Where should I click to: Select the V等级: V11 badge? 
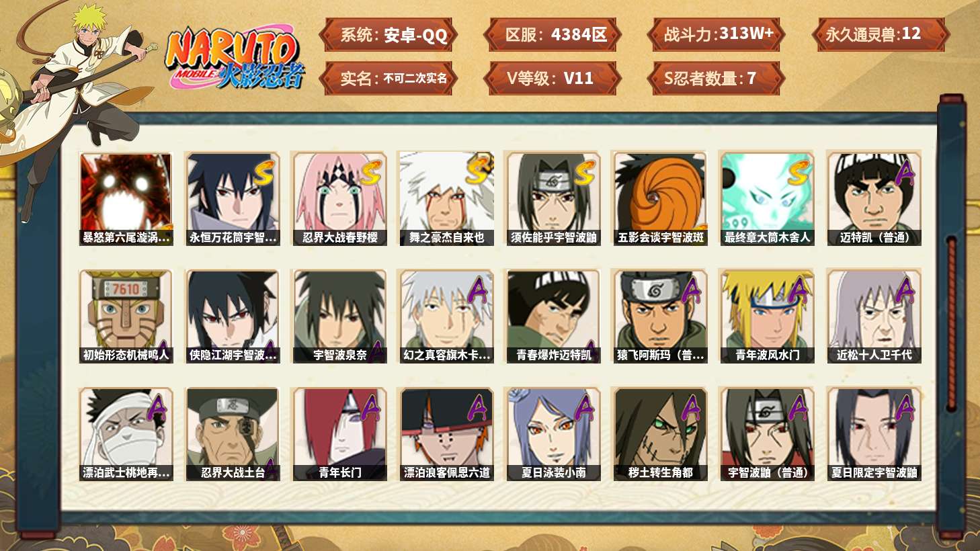pos(552,79)
